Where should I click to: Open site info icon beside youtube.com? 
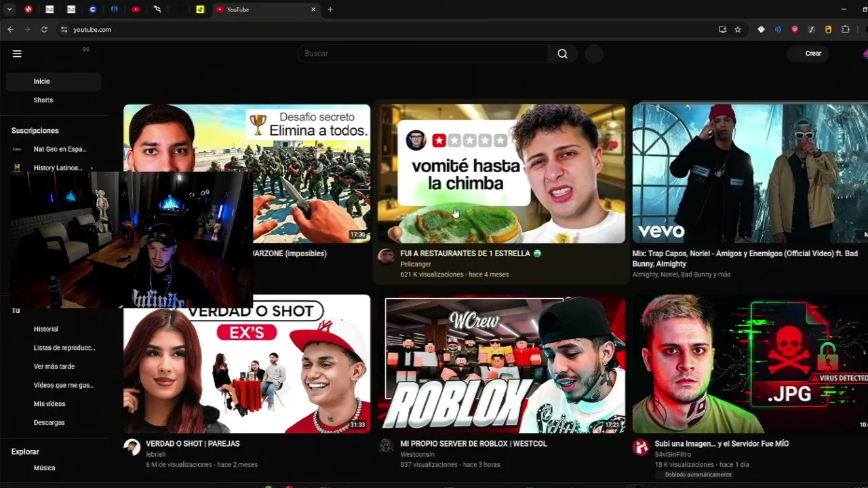(x=64, y=30)
